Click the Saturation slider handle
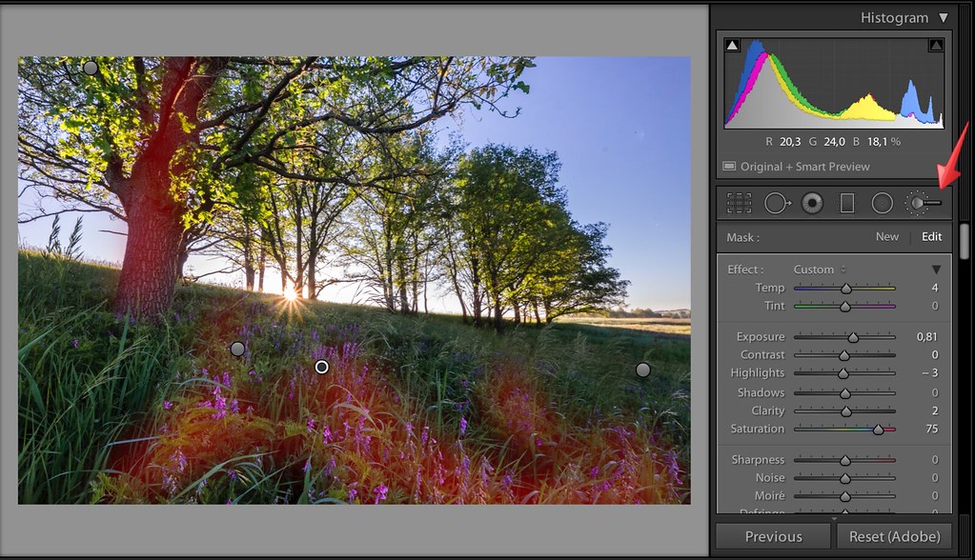This screenshot has width=975, height=560. [878, 430]
